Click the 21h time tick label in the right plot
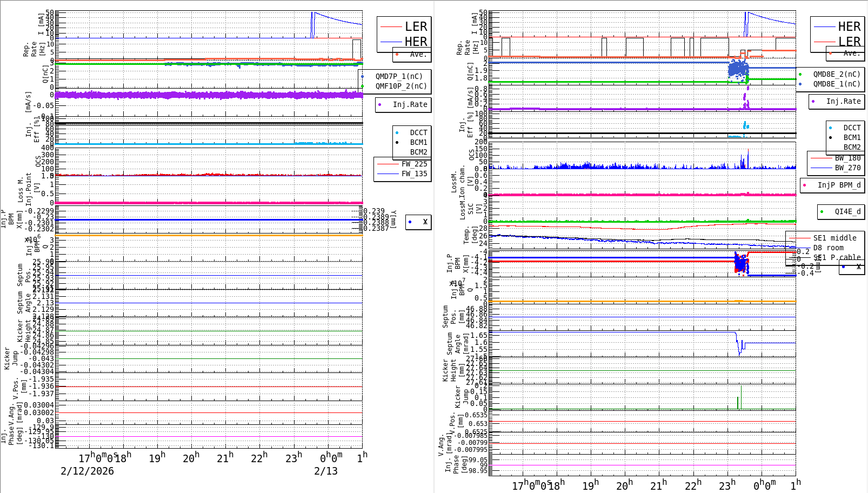This screenshot has width=868, height=493. click(x=659, y=485)
